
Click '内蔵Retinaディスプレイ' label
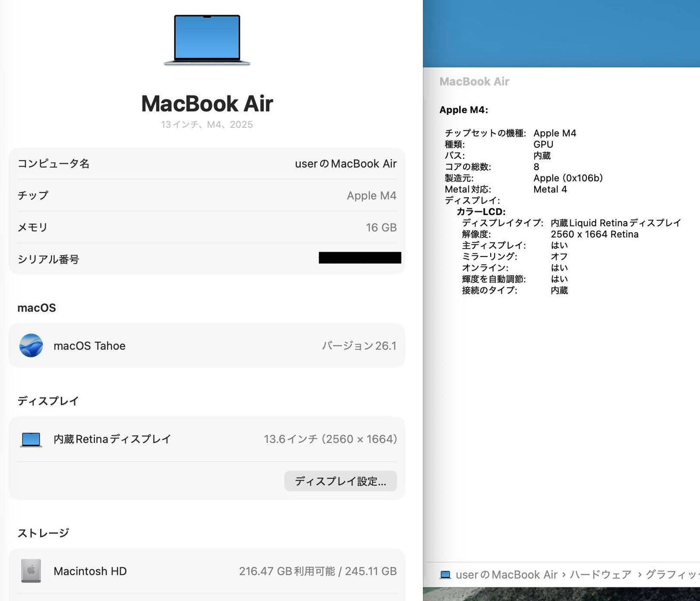click(112, 439)
